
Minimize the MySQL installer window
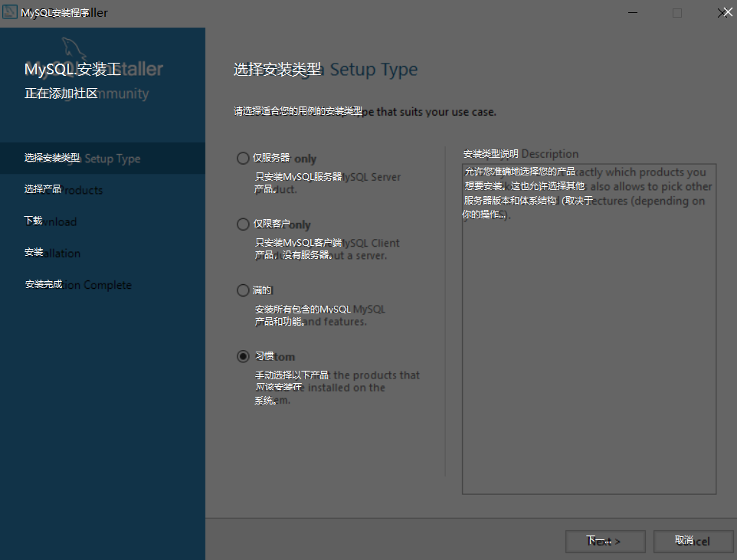pos(633,13)
